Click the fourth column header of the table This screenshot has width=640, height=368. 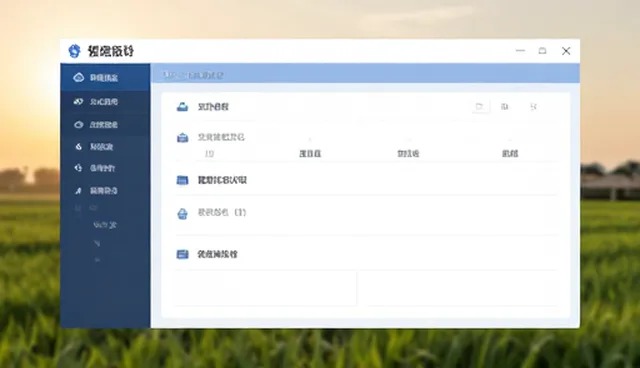pos(510,154)
